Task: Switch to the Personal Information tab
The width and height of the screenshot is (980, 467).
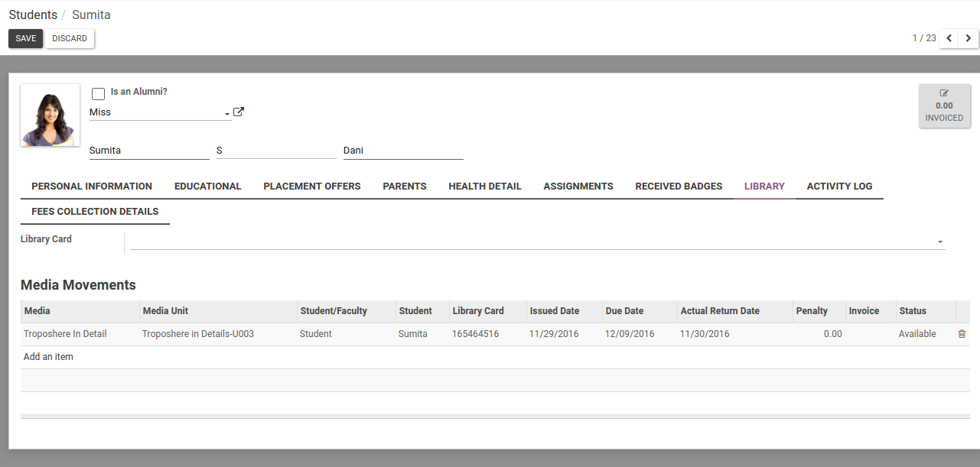Action: [92, 186]
